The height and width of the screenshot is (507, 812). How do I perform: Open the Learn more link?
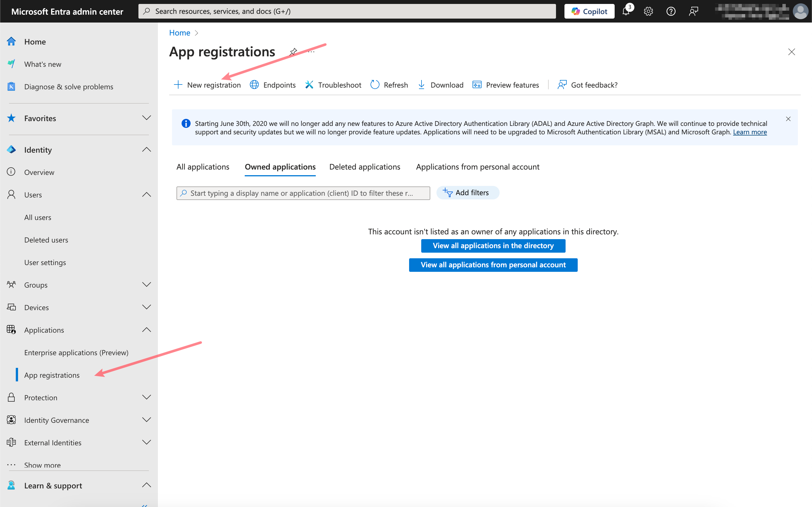click(x=750, y=132)
